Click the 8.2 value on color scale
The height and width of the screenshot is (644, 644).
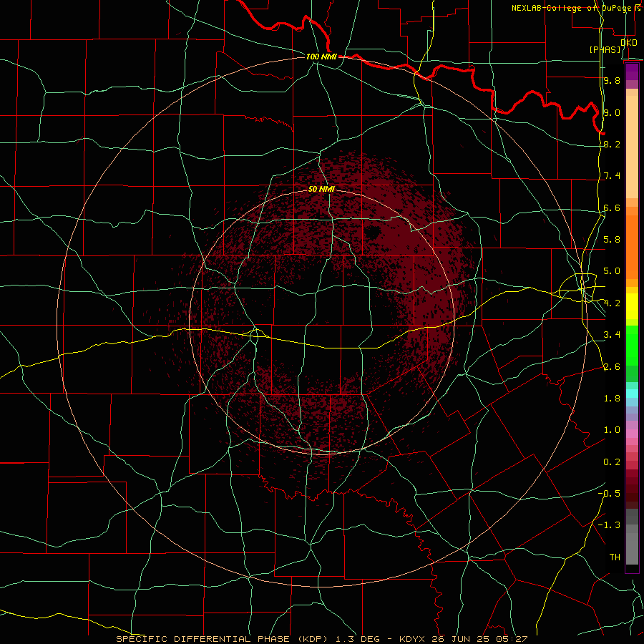(x=612, y=144)
